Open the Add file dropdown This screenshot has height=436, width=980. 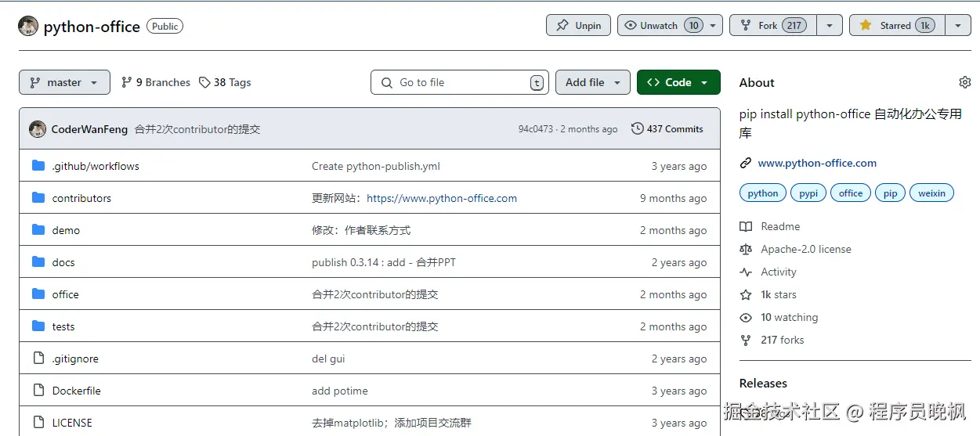click(593, 82)
